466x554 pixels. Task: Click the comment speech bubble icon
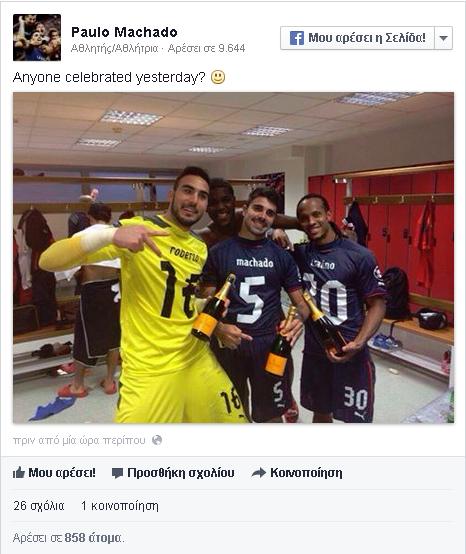(117, 473)
